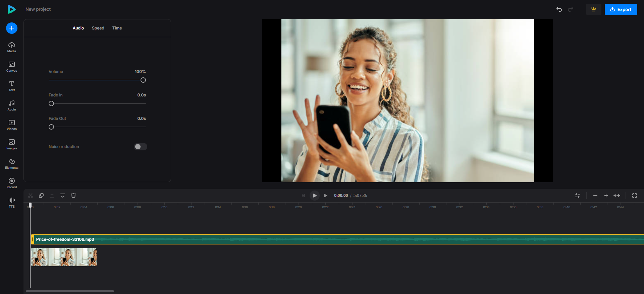
Task: Open the Elements panel
Action: (12, 164)
